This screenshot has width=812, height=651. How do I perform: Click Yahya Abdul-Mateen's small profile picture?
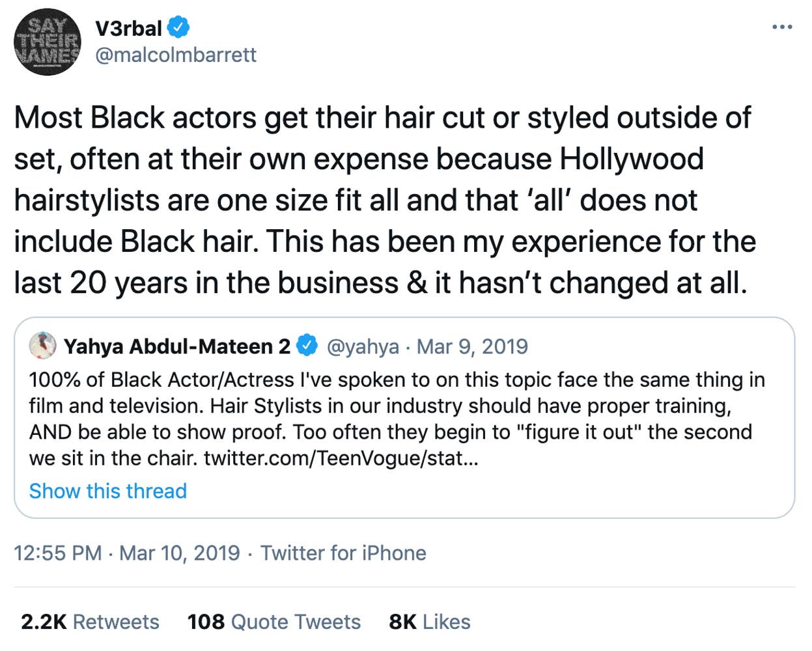(x=43, y=346)
